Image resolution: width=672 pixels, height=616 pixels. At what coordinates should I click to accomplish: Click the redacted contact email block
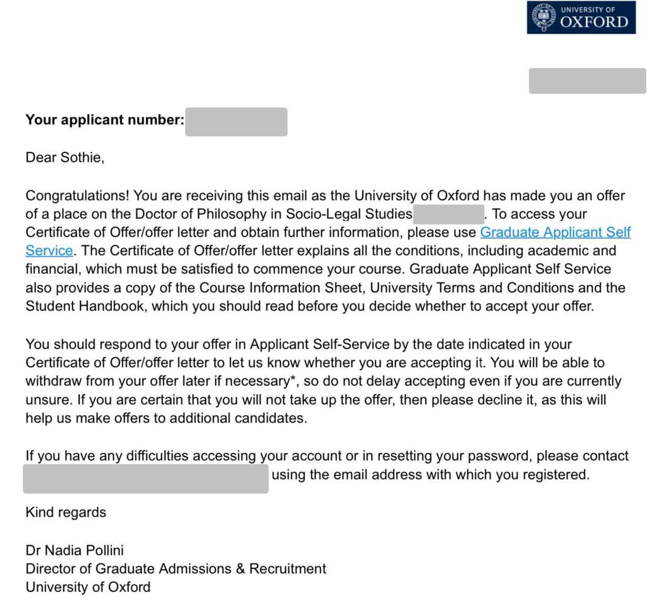[145, 478]
